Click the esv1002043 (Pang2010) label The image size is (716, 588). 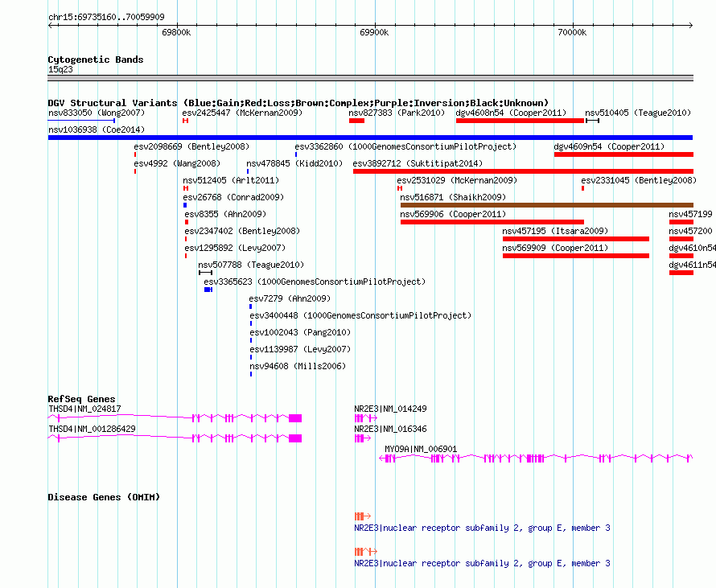pyautogui.click(x=300, y=332)
